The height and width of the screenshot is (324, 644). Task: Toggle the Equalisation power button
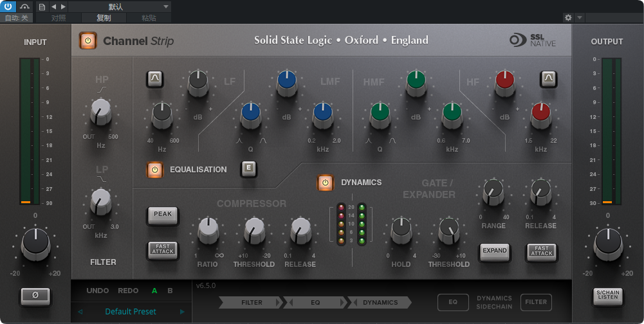click(155, 170)
